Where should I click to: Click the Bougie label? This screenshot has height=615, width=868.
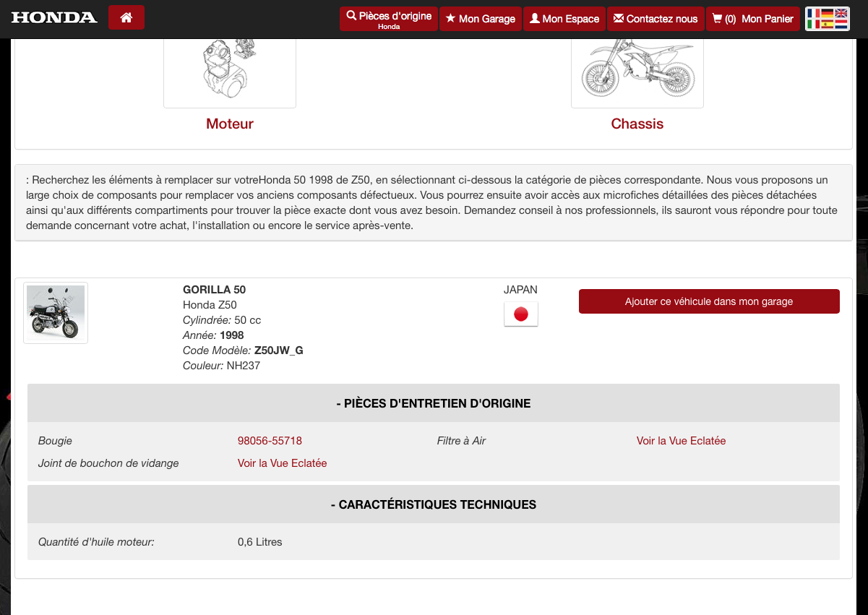point(55,441)
